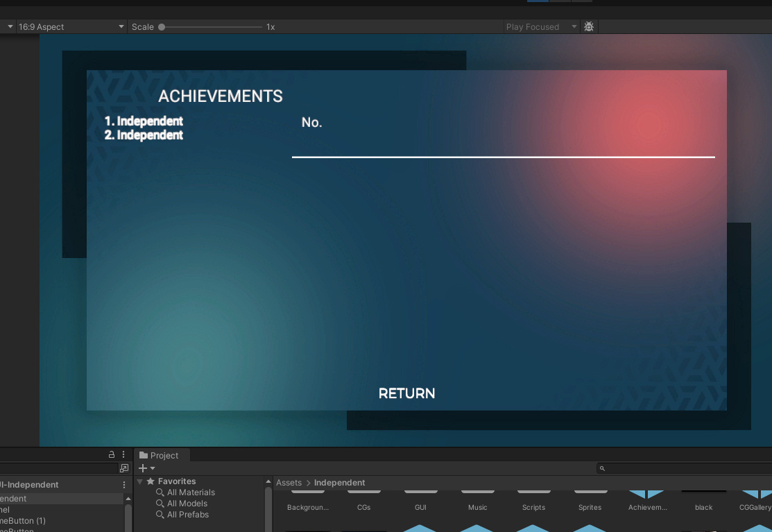
Task: Select the Music folder thumbnail
Action: [x=477, y=492]
